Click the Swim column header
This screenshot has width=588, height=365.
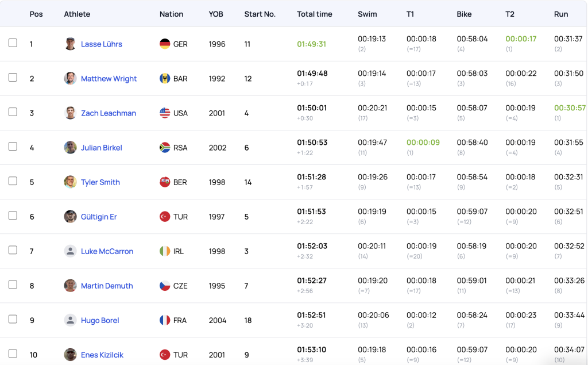point(367,14)
